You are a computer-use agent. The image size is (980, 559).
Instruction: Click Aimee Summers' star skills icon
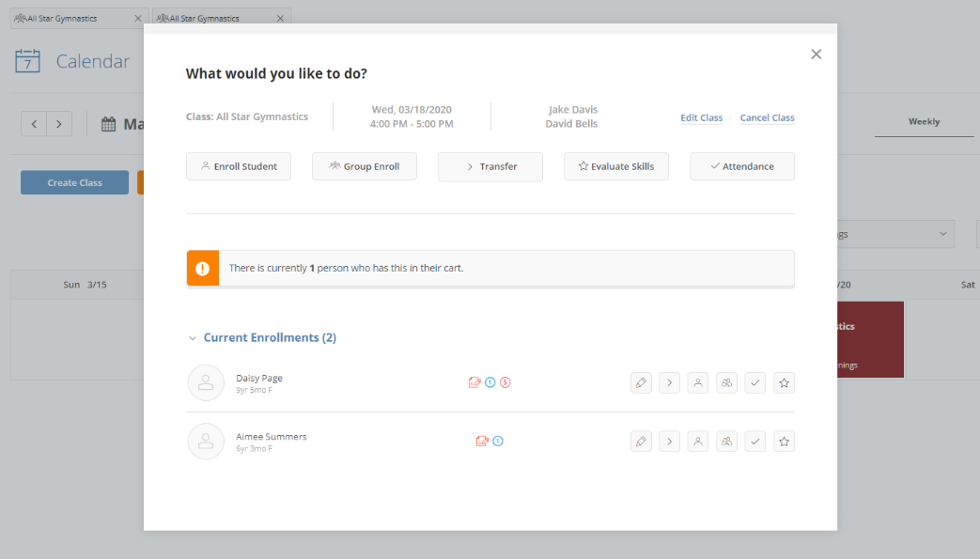point(784,442)
